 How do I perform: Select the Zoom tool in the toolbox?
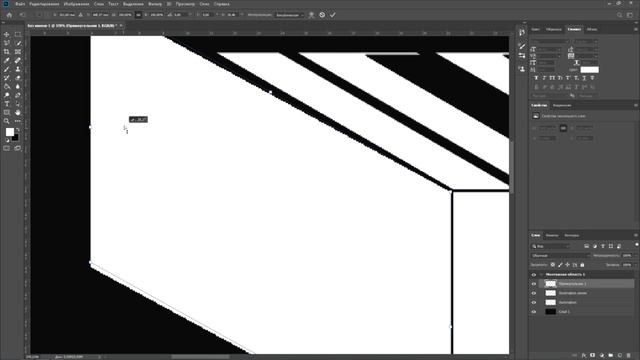point(7,121)
